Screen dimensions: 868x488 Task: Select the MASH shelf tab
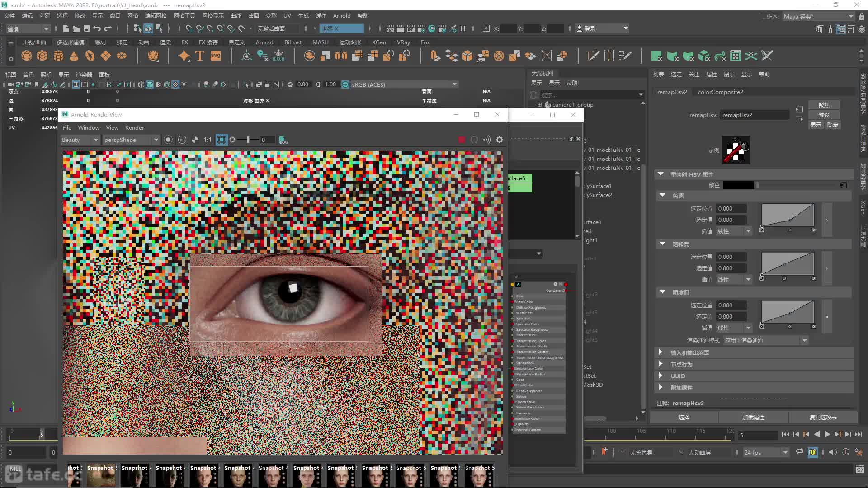321,42
